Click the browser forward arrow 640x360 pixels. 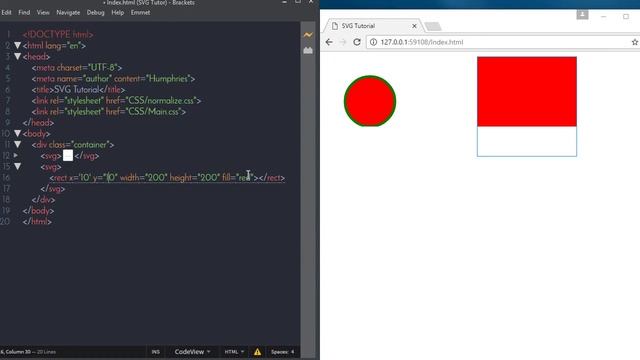click(x=343, y=42)
